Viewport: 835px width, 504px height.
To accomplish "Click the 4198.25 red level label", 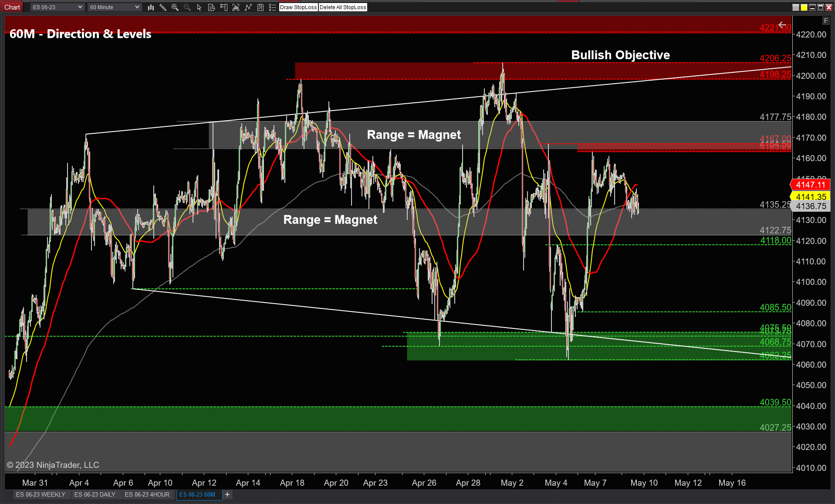I will [x=775, y=74].
